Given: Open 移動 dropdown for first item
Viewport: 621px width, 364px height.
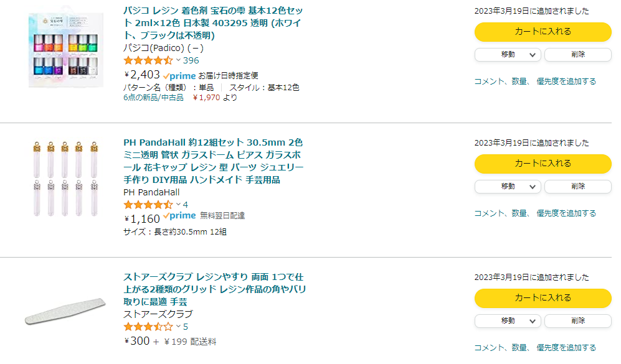Looking at the screenshot, I should coord(507,55).
